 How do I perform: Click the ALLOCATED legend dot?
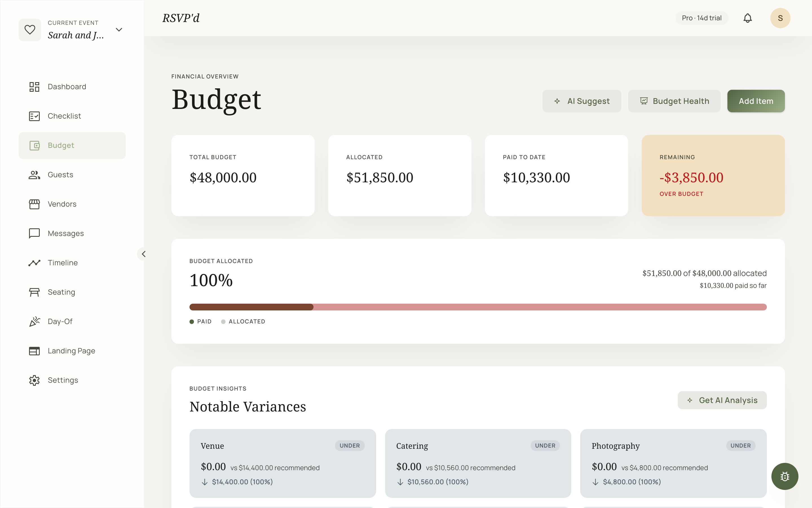[x=223, y=322]
